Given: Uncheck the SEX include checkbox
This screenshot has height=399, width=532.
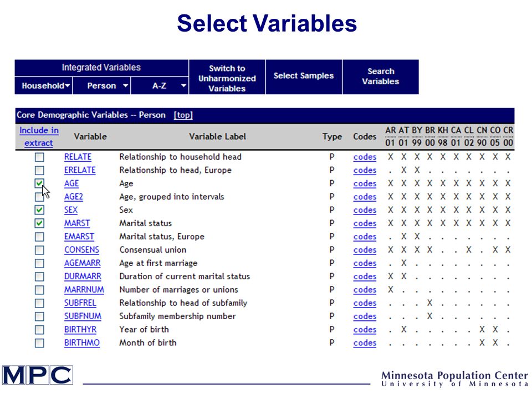Looking at the screenshot, I should [39, 210].
